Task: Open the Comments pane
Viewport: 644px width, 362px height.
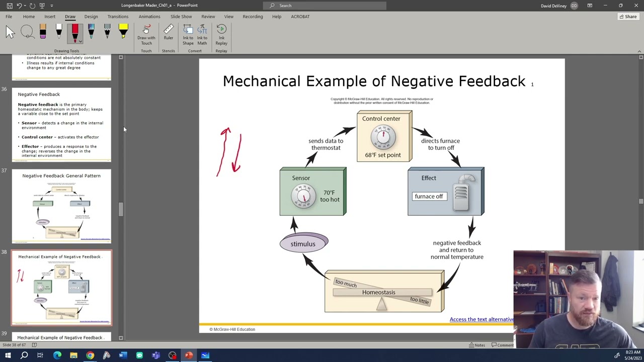Action: [x=502, y=345]
